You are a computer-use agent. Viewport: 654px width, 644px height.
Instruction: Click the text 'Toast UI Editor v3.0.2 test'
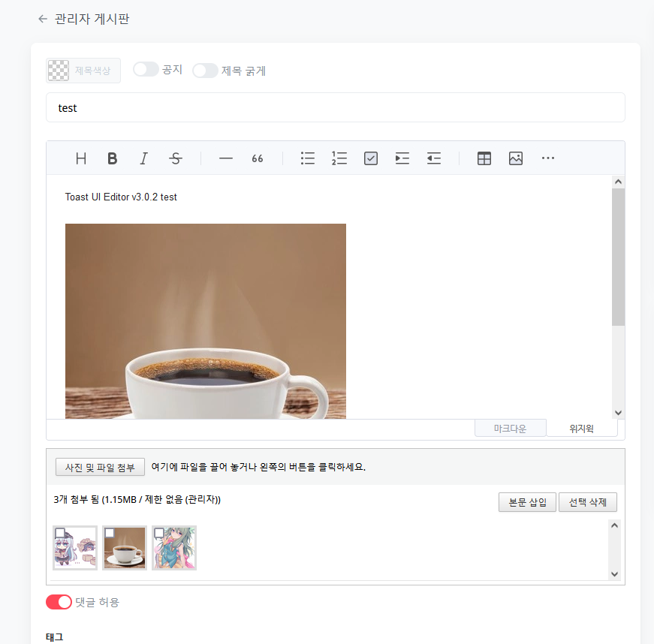121,197
